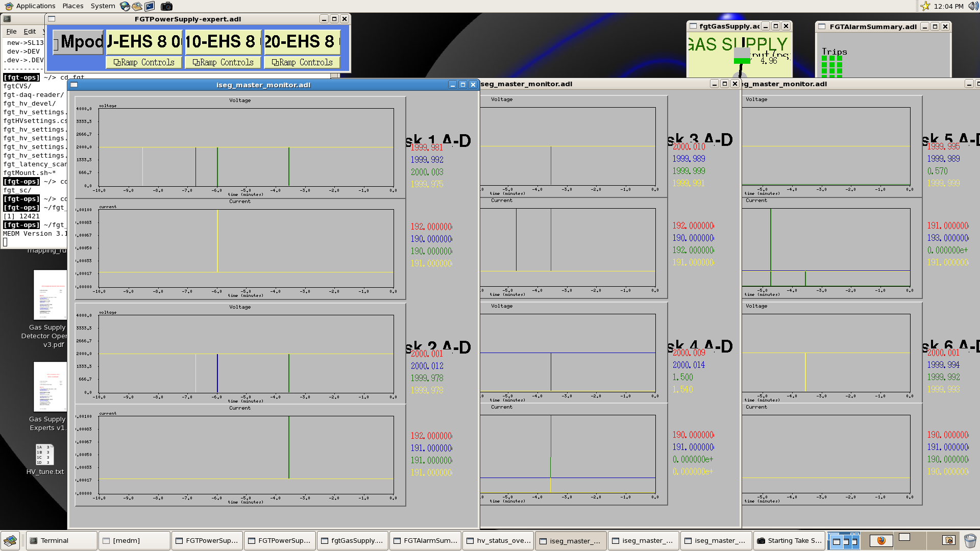Click disk 1 voltage plot area
980x551 pixels.
(x=246, y=147)
